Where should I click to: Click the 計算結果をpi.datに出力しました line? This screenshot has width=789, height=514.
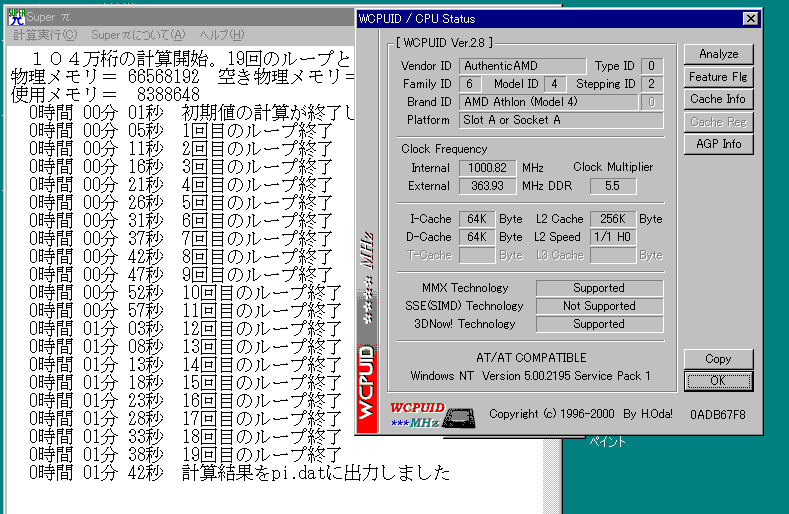point(240,473)
